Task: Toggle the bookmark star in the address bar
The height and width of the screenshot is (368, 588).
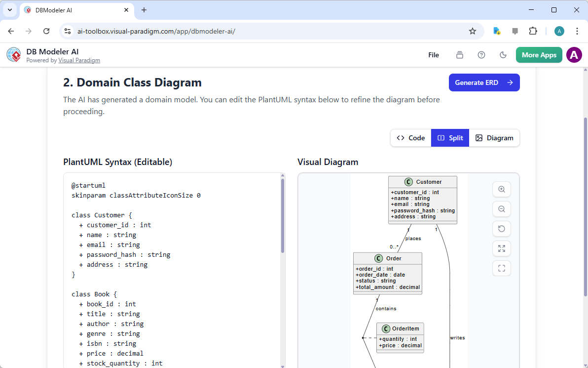Action: 473,31
